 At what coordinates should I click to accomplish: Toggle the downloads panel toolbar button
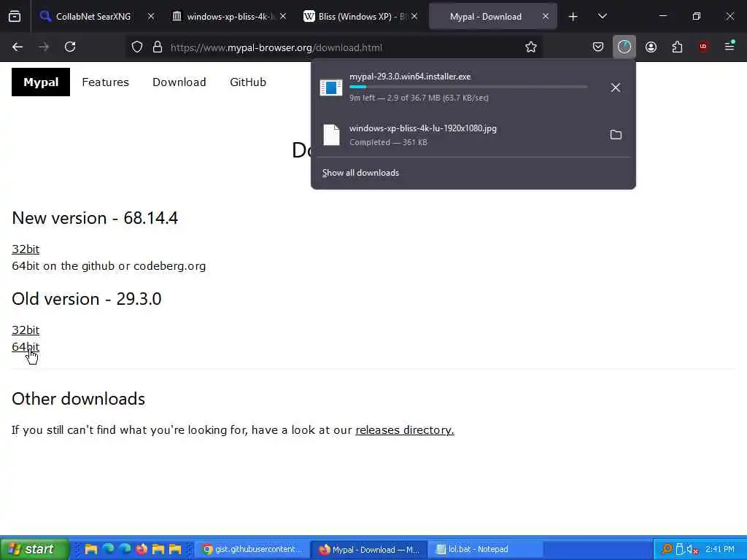point(624,47)
